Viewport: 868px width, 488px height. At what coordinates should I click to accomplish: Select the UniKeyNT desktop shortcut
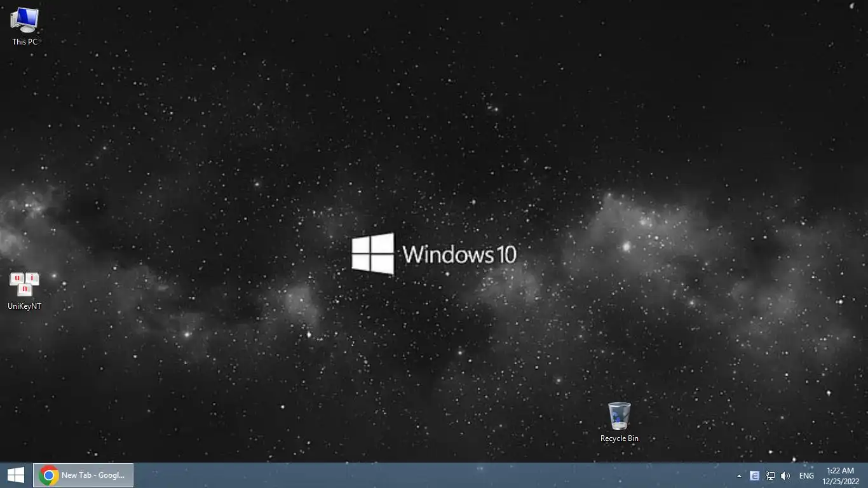pyautogui.click(x=25, y=291)
